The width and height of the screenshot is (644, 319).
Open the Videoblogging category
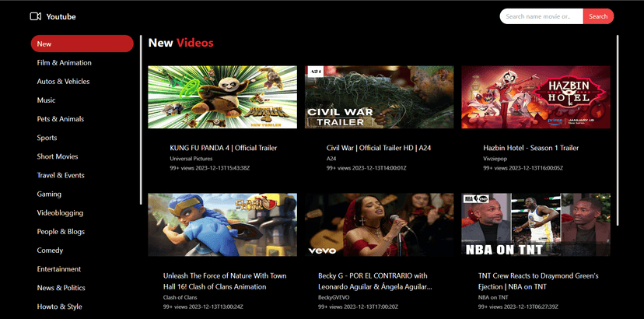pos(60,213)
